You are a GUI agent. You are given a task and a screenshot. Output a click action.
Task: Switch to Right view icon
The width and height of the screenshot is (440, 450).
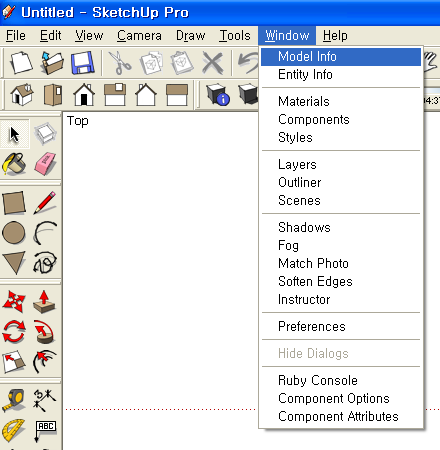(115, 94)
